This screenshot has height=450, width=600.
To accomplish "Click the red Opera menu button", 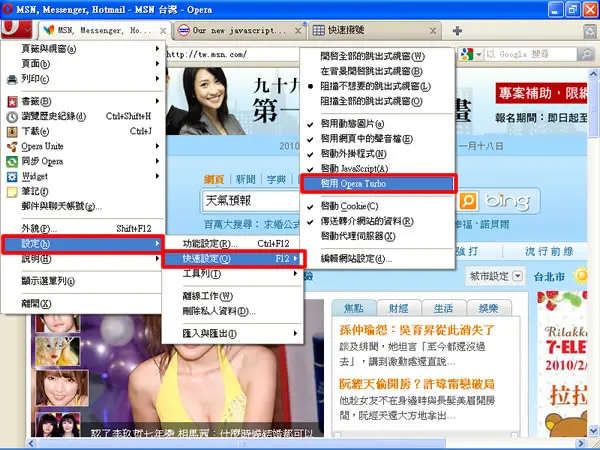I will tap(16, 30).
